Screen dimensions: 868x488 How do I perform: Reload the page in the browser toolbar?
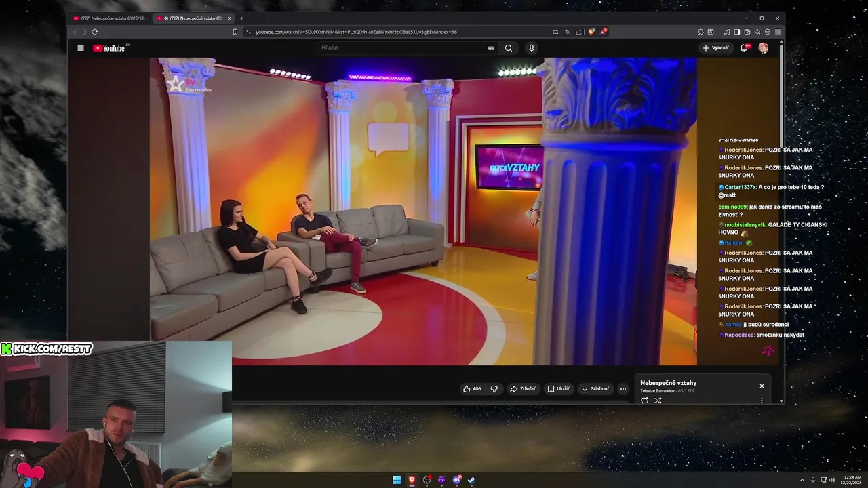click(95, 32)
